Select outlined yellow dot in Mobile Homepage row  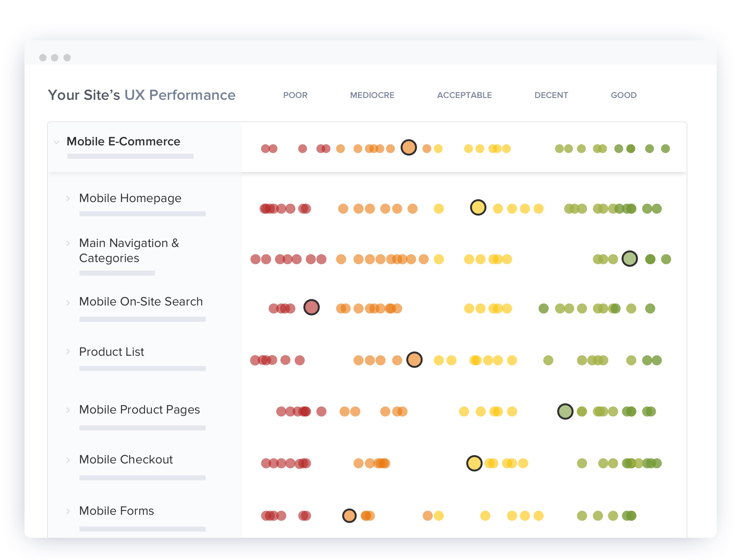478,207
